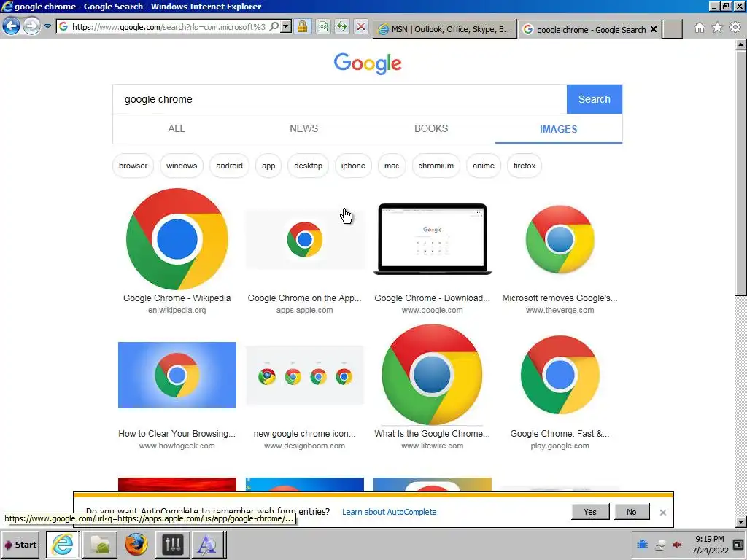Click the search box containing google chrome

point(340,99)
